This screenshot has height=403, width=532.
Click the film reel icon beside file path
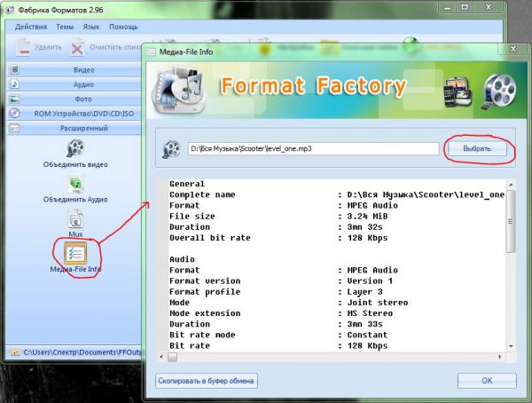[171, 149]
